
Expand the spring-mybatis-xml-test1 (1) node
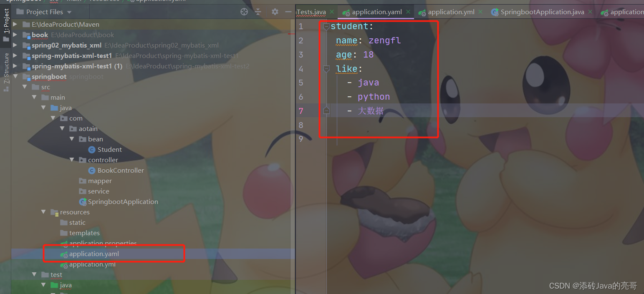15,66
